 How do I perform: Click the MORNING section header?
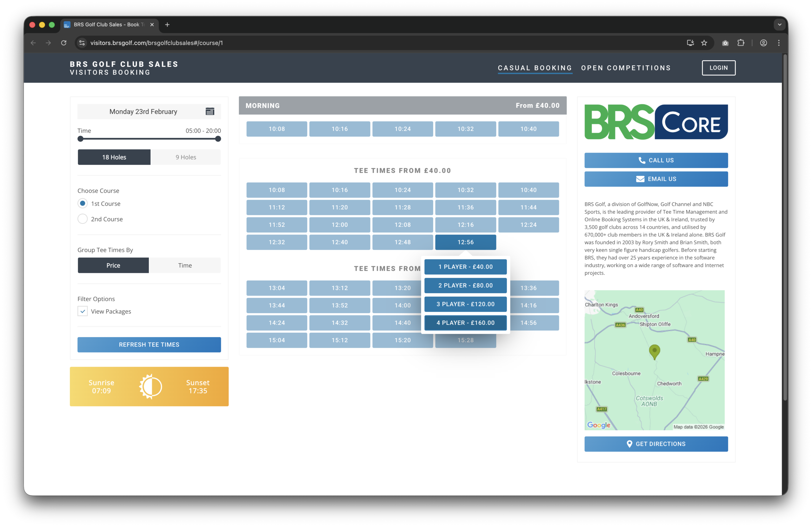click(403, 105)
